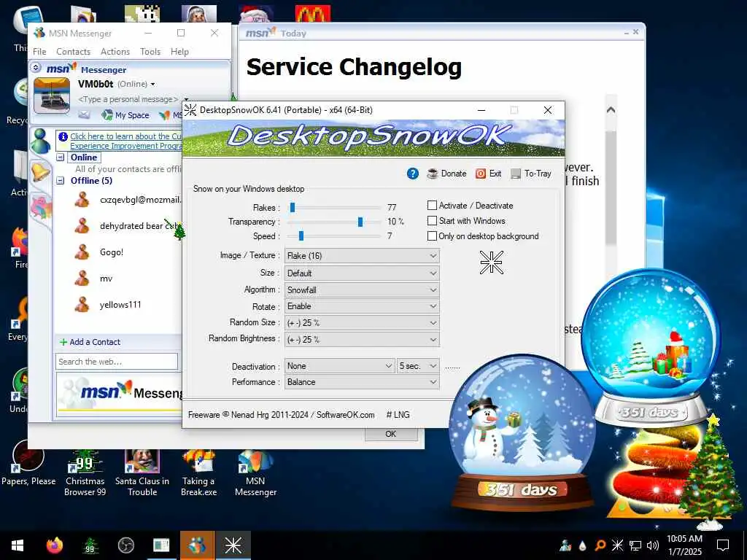This screenshot has height=560, width=747.
Task: Open the Christmas Browser 99 desktop shortcut
Action: tap(85, 472)
